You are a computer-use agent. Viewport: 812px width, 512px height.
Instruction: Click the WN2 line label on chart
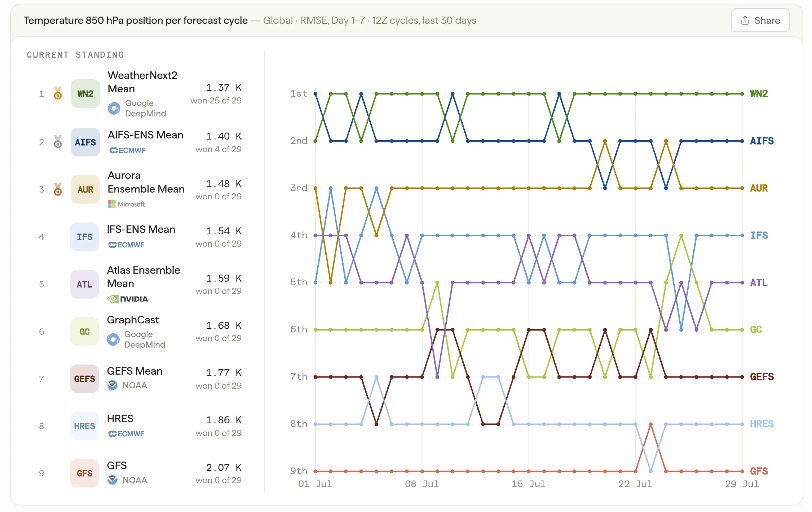759,94
